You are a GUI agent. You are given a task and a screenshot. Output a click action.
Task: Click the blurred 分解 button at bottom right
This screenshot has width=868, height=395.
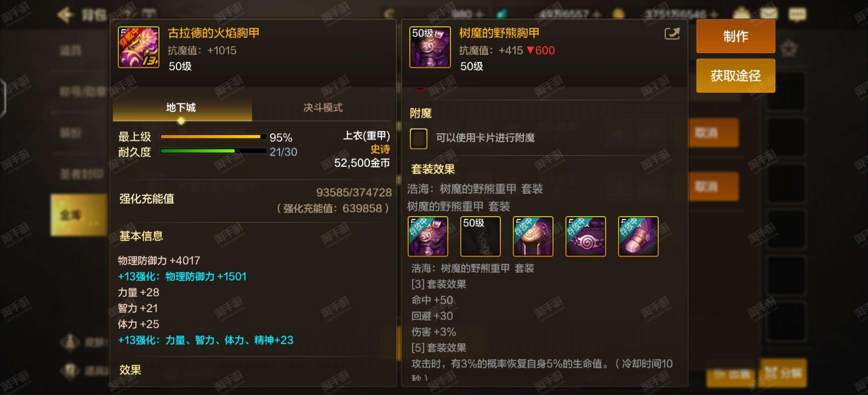(783, 373)
